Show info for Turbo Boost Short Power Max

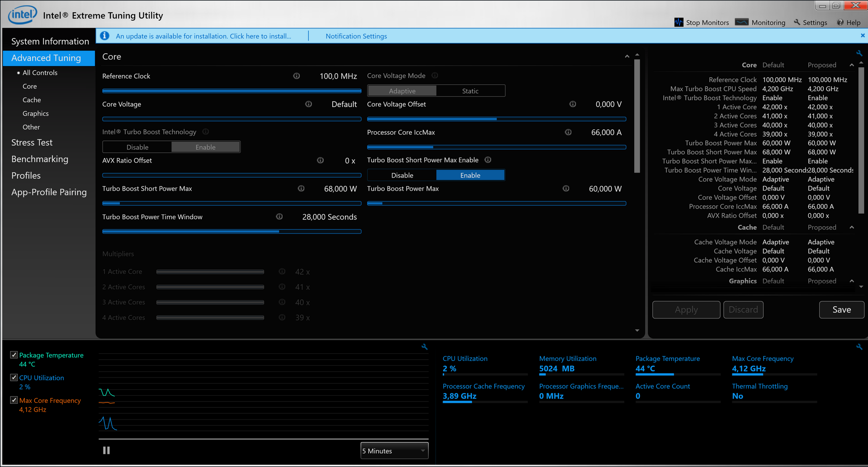click(x=301, y=188)
